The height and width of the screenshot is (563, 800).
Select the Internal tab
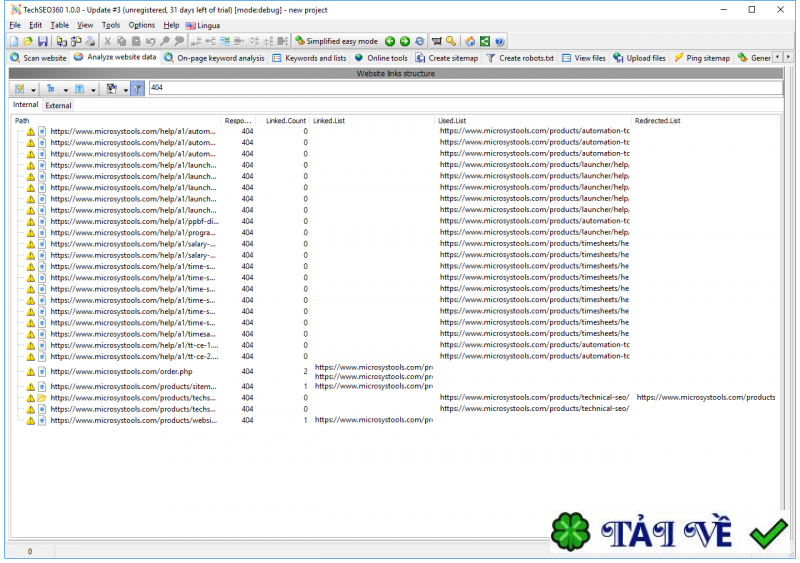26,105
